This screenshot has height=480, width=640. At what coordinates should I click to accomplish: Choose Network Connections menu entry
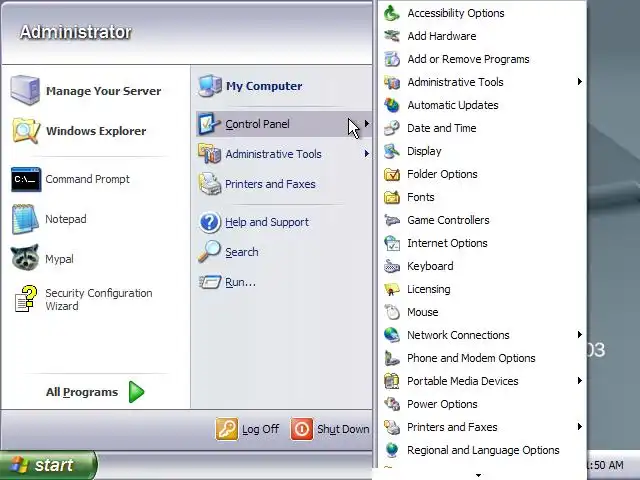(x=482, y=335)
